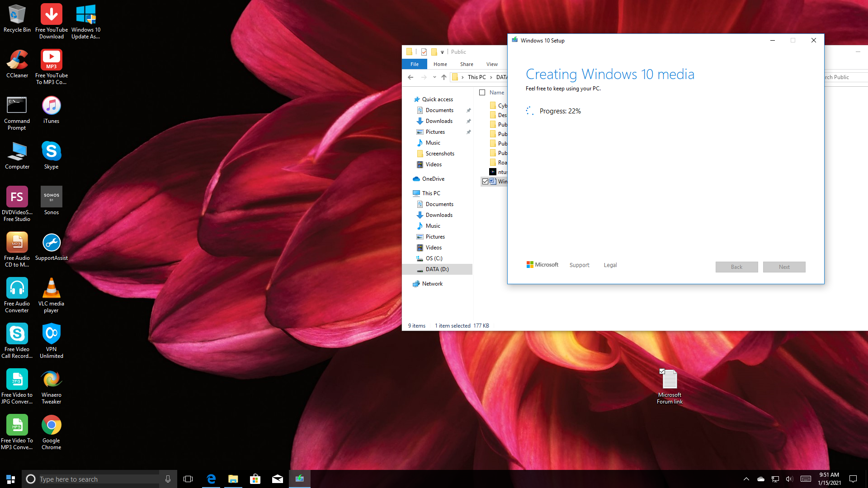Launch SupportAssist from the desktop
868x488 pixels.
[x=52, y=247]
